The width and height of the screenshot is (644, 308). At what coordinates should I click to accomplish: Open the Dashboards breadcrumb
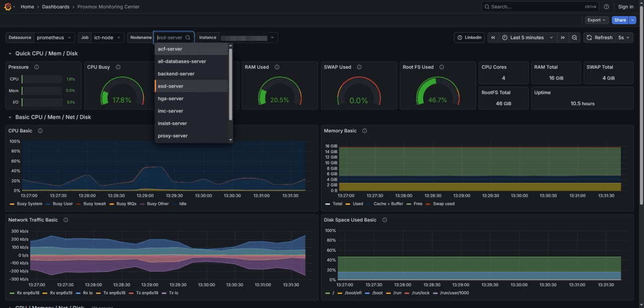click(x=55, y=7)
